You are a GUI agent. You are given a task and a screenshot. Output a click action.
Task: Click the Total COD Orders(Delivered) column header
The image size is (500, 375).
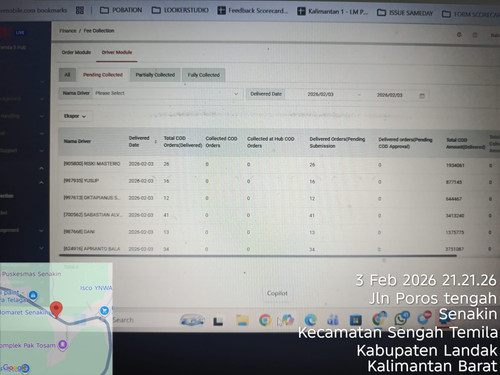[x=183, y=142]
